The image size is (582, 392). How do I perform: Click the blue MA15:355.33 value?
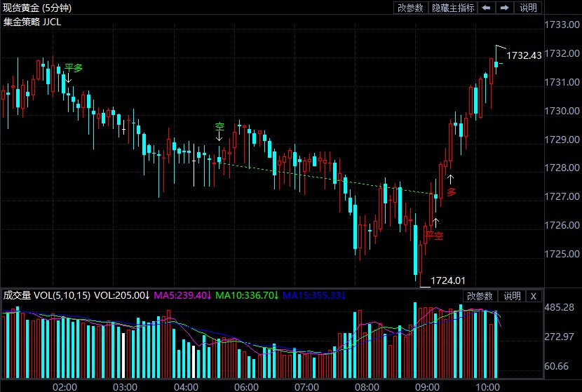pyautogui.click(x=314, y=295)
